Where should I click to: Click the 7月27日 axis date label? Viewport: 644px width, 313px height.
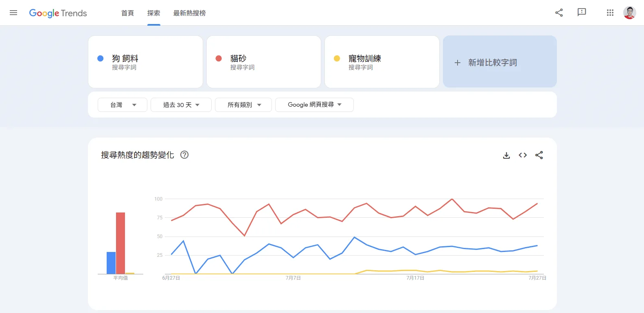click(x=537, y=278)
